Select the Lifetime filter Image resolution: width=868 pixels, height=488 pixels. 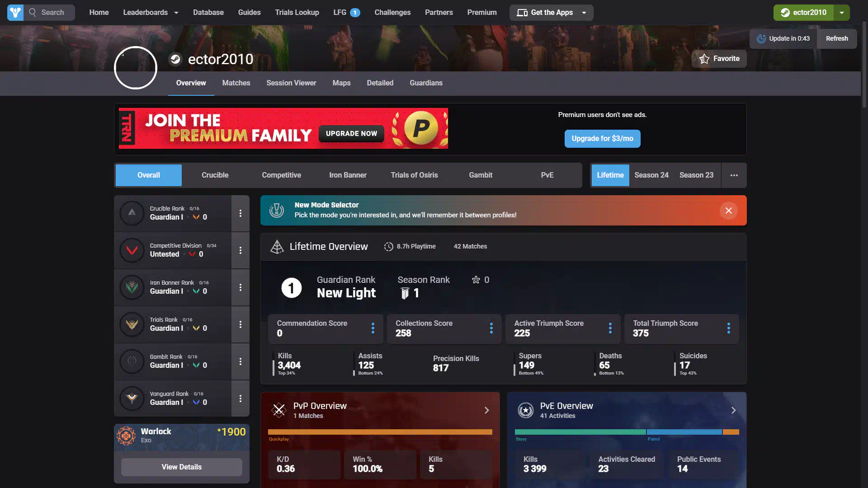tap(610, 175)
